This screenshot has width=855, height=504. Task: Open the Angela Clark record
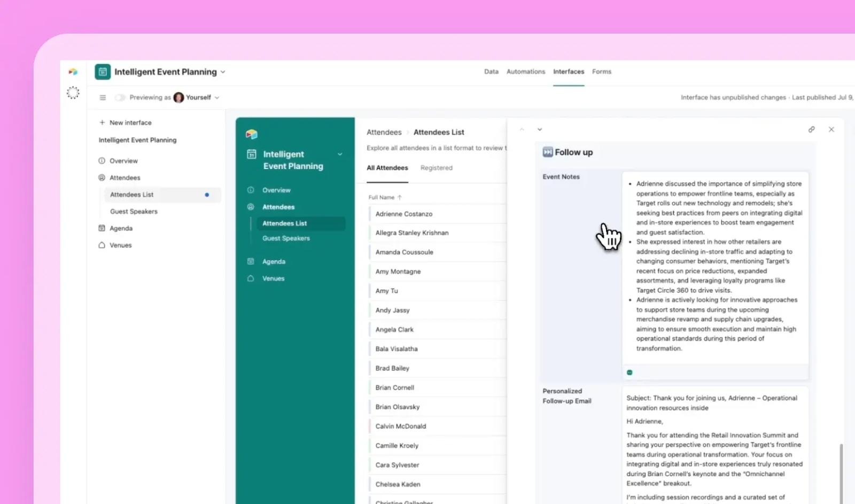pos(438,330)
